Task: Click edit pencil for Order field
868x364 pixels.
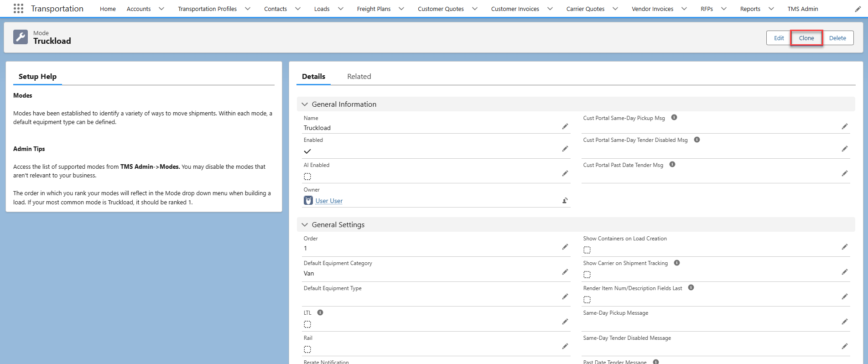Action: click(565, 247)
